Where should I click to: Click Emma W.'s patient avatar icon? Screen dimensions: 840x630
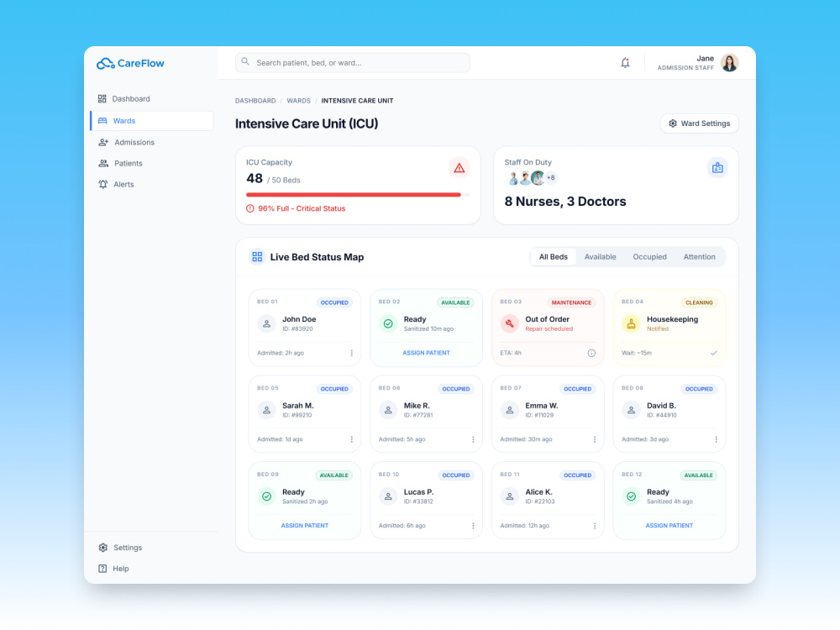(510, 410)
